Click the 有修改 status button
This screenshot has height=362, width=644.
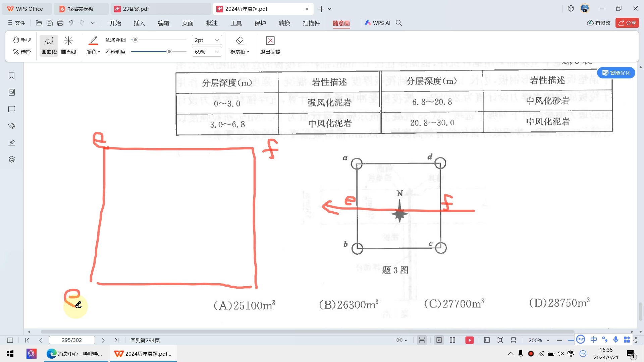point(599,23)
